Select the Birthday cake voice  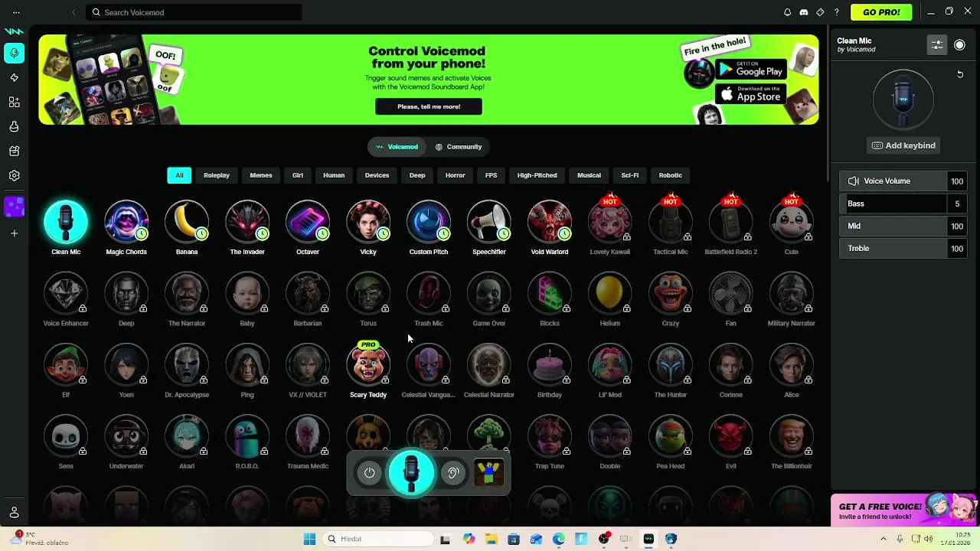[x=550, y=365]
